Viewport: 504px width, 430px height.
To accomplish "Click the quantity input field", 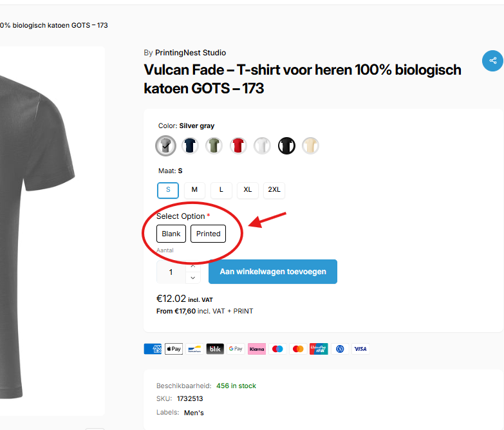I will pos(171,272).
